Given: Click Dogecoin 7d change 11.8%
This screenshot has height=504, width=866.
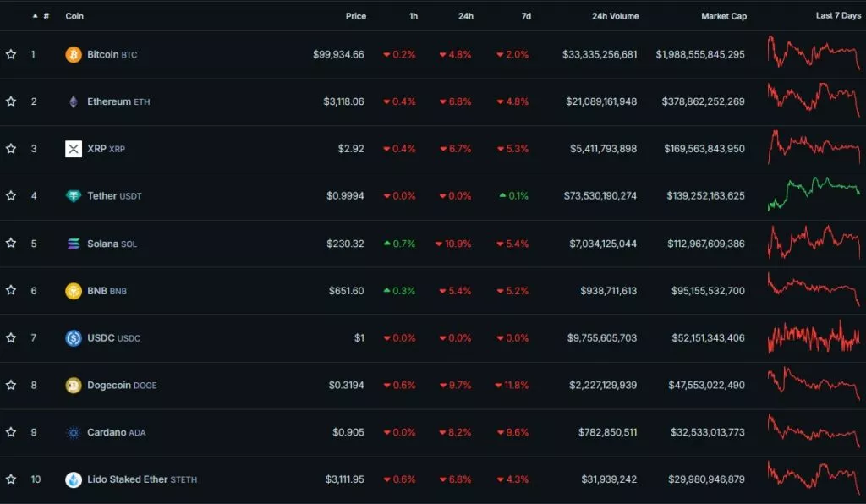Looking at the screenshot, I should (x=512, y=385).
